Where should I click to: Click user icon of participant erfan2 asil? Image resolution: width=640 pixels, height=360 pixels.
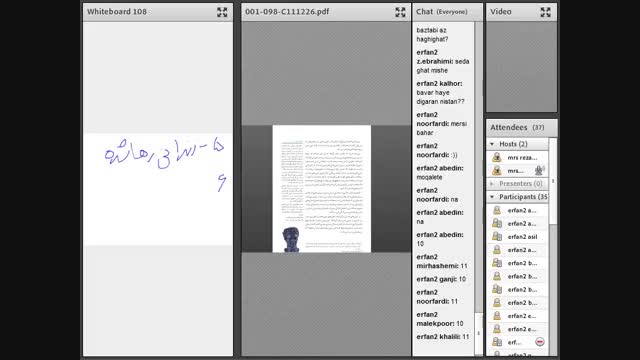click(x=497, y=236)
